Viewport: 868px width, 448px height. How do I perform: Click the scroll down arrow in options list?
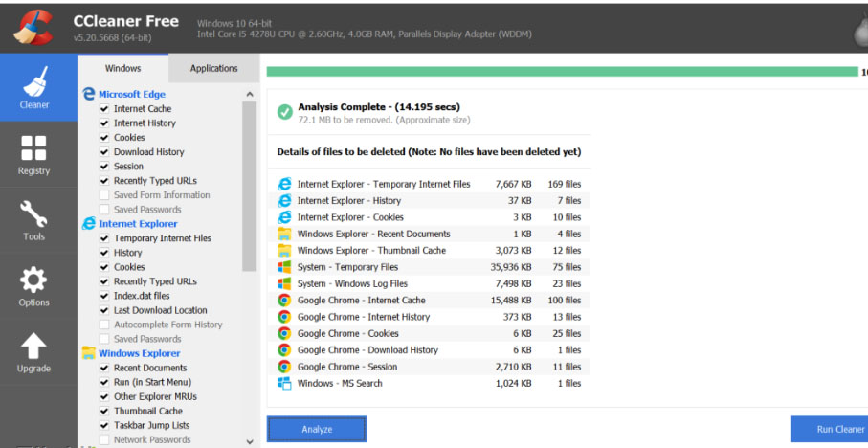[250, 442]
